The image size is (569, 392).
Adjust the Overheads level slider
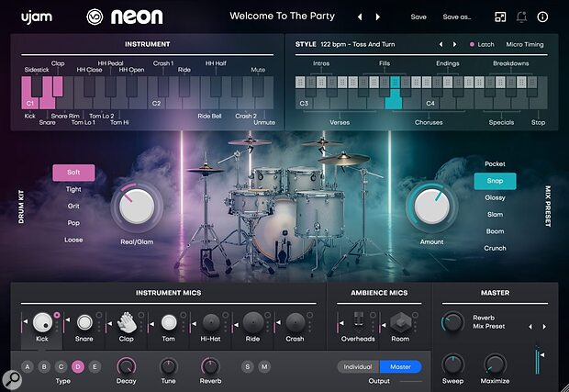pos(340,322)
